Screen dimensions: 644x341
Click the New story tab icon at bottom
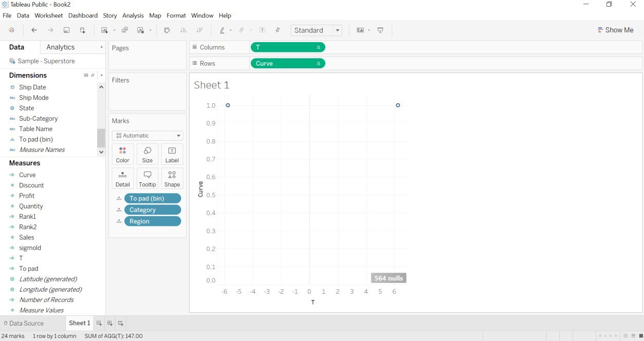pos(121,323)
